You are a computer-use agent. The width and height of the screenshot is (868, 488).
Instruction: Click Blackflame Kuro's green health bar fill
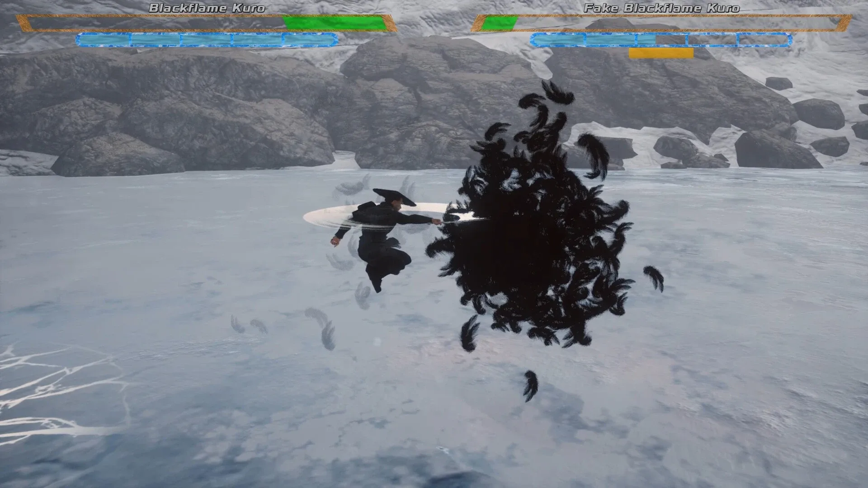point(335,23)
